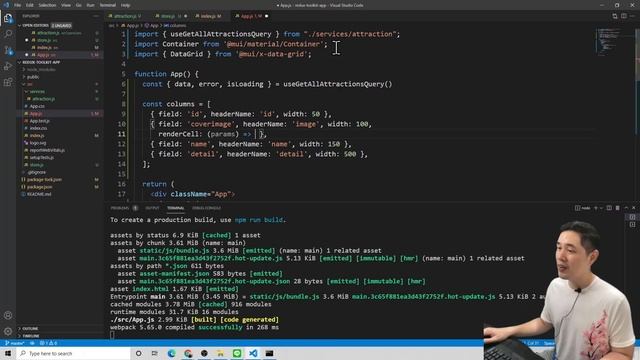Open Task View on taskbar

[x=155, y=353]
